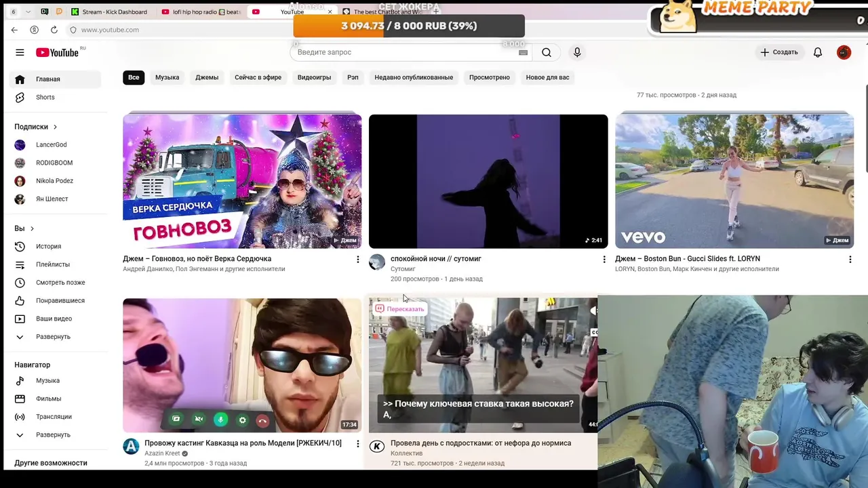
Task: Open Верка Сердючка Говновоз video thumbnail
Action: 242,181
